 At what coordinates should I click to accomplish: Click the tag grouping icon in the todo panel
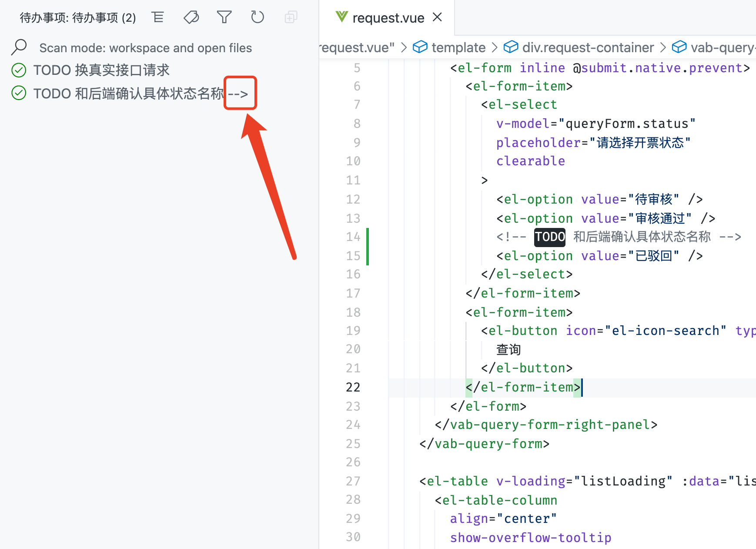click(x=191, y=17)
